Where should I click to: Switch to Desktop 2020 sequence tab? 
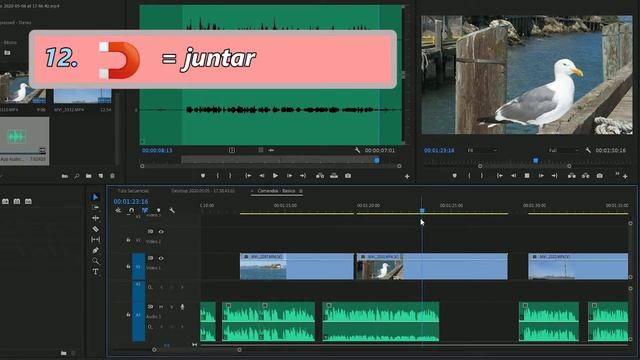203,191
